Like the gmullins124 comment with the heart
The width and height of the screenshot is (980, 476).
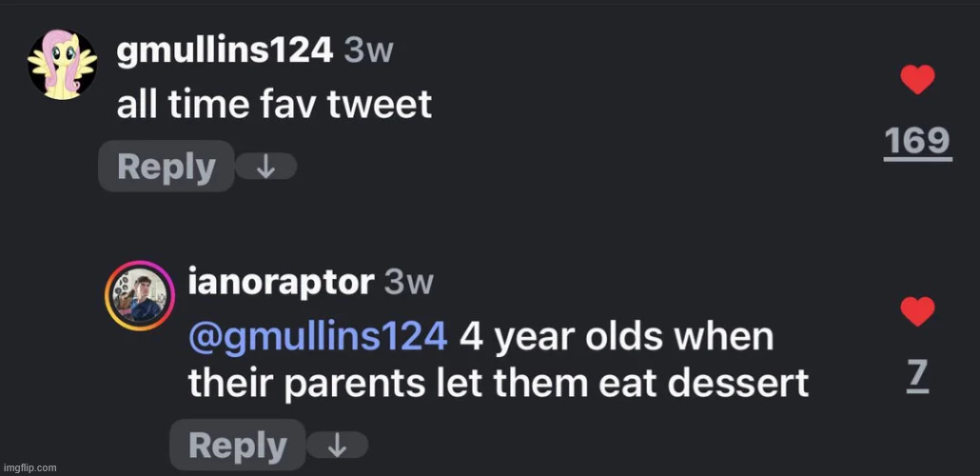click(917, 81)
